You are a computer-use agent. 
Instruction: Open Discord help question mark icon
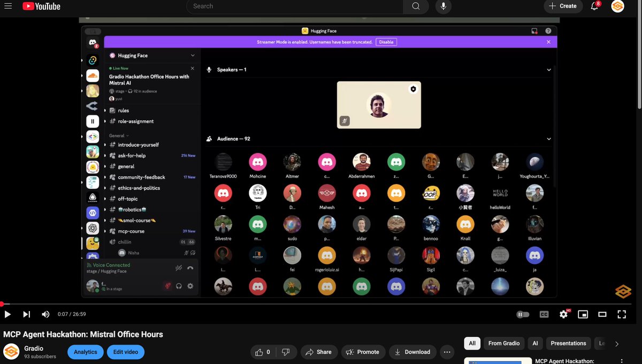pos(548,31)
